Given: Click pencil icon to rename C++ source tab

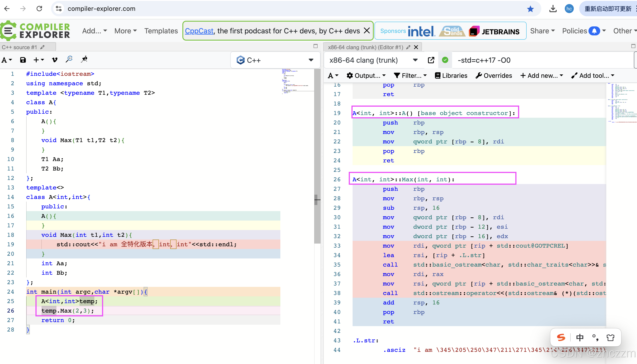Looking at the screenshot, I should (x=43, y=47).
